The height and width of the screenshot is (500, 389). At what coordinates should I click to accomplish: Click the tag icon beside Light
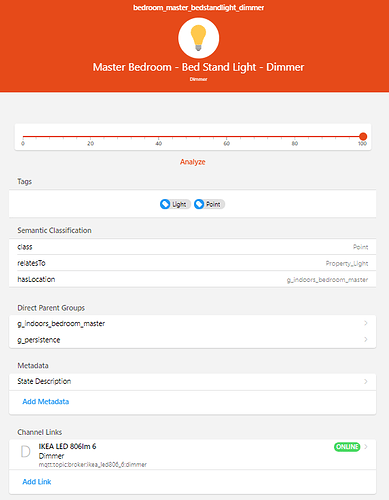click(165, 204)
